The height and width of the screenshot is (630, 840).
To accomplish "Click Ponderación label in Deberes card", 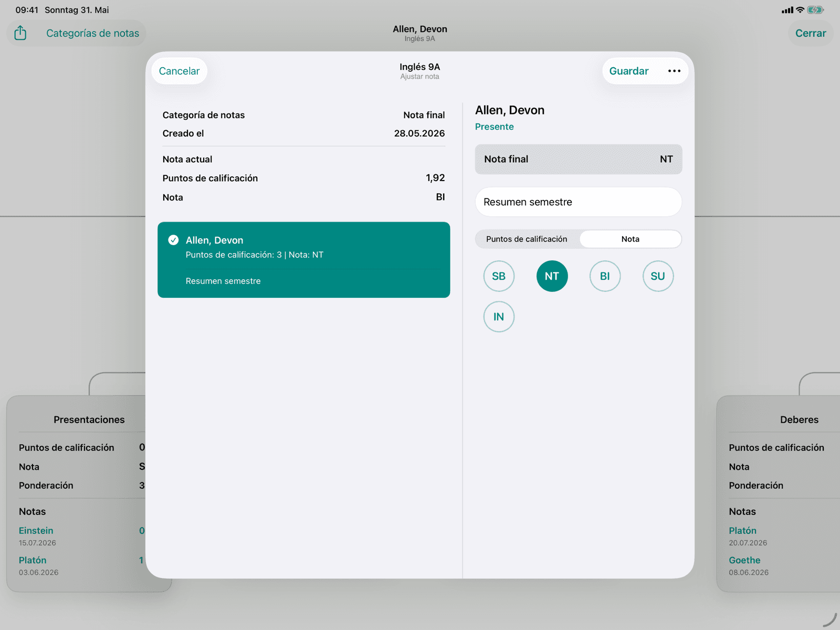I will [x=756, y=486].
